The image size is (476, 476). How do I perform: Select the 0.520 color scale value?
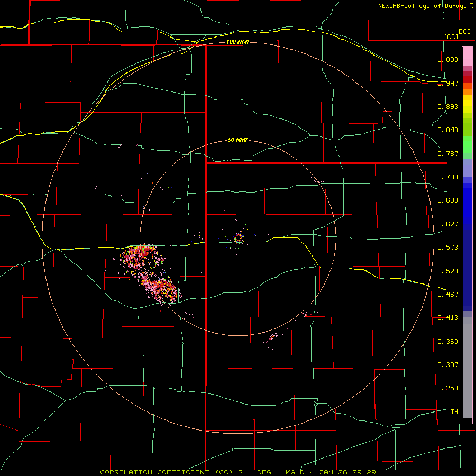pos(448,271)
